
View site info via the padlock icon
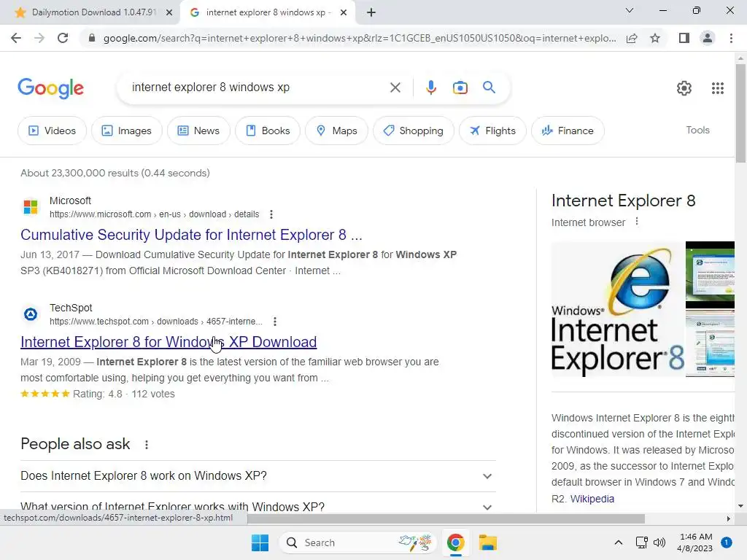(92, 38)
